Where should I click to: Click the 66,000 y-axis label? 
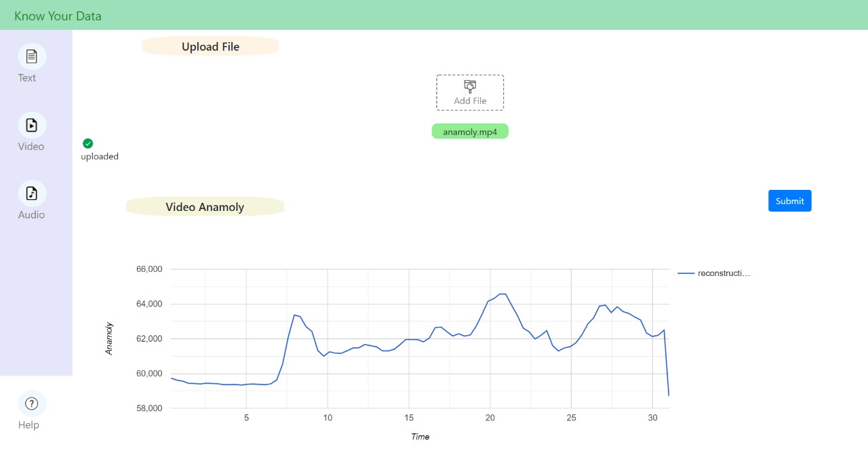coord(149,269)
